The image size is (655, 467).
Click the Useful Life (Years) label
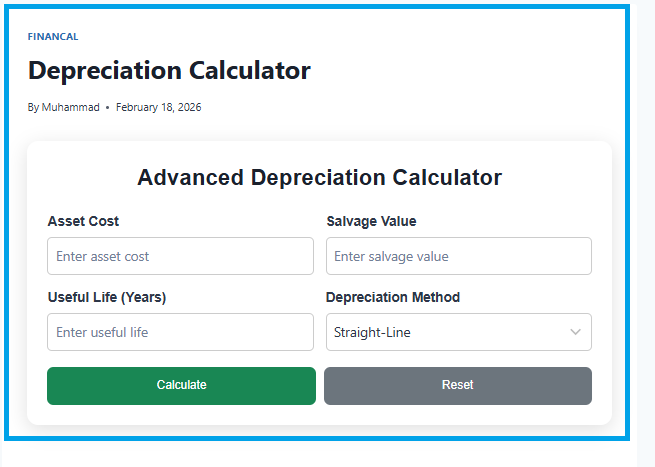[x=106, y=297]
